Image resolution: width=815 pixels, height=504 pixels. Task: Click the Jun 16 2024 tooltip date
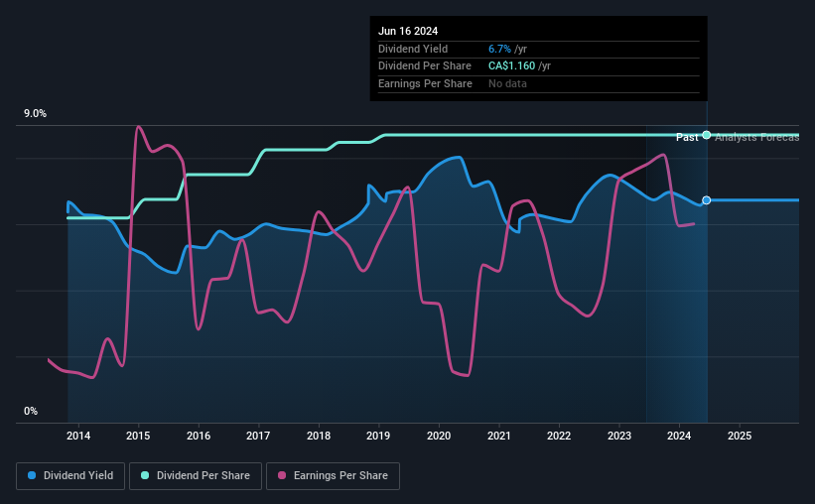(408, 31)
